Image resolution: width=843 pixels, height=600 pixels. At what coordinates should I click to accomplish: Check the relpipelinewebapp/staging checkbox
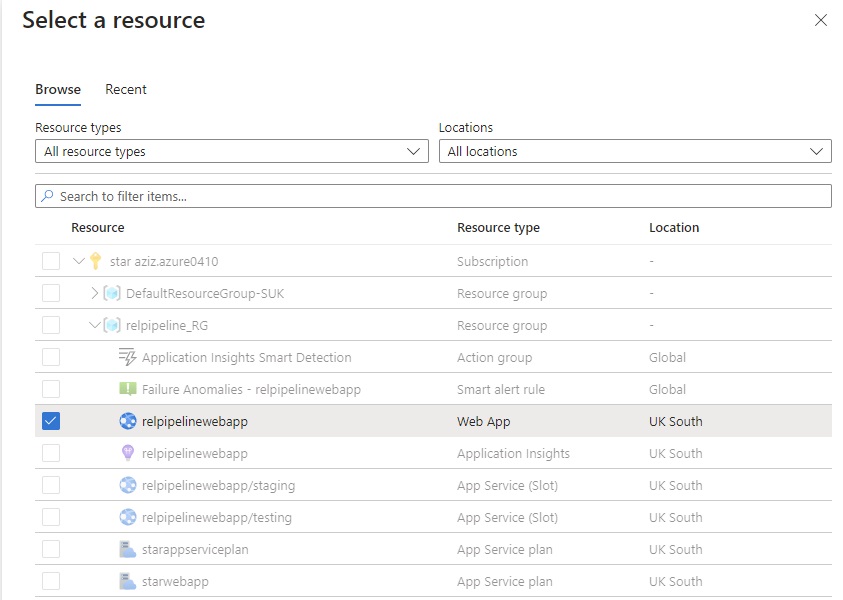coord(51,485)
